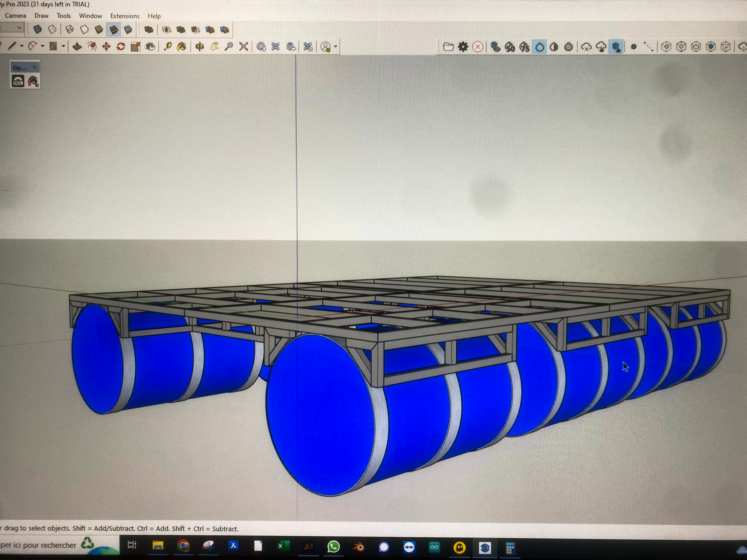Image resolution: width=747 pixels, height=560 pixels.
Task: Close the small Op... floating toolbar
Action: click(34, 67)
